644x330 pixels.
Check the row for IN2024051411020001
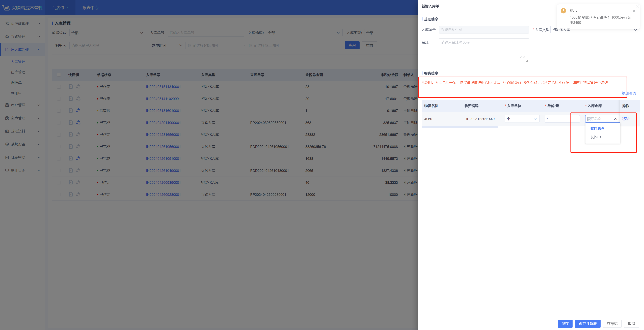(x=59, y=99)
